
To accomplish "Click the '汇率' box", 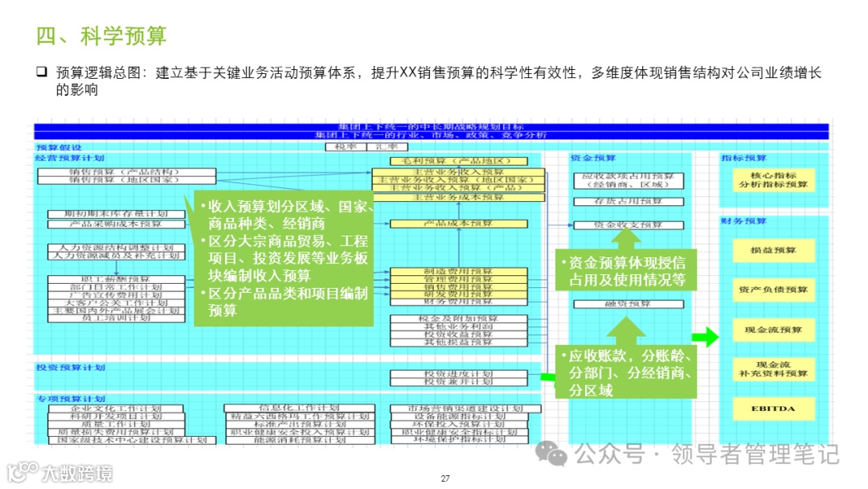I will click(387, 146).
